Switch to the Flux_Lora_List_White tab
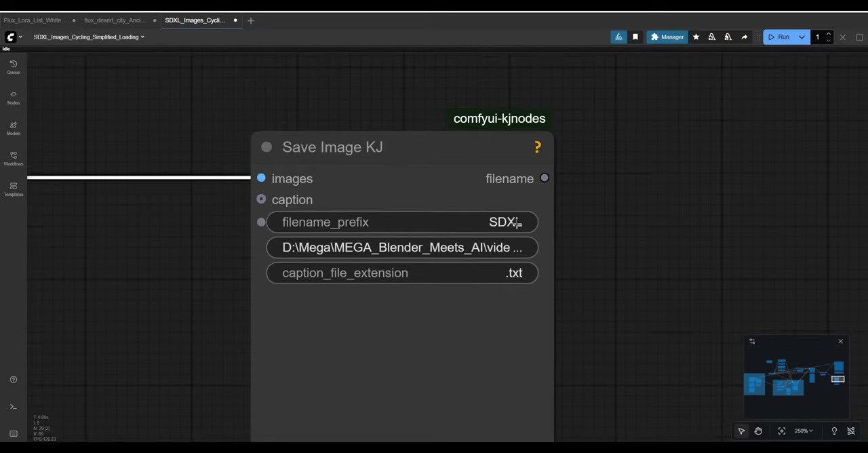 [x=35, y=20]
